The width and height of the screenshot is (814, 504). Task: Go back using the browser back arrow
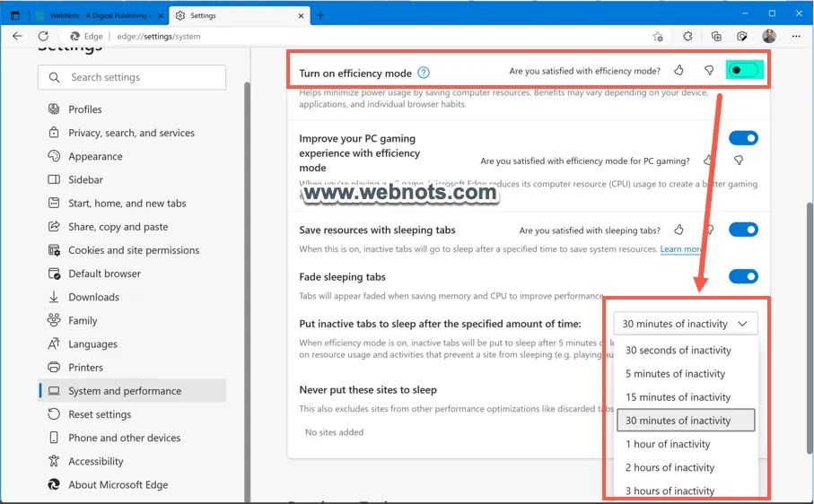click(17, 36)
